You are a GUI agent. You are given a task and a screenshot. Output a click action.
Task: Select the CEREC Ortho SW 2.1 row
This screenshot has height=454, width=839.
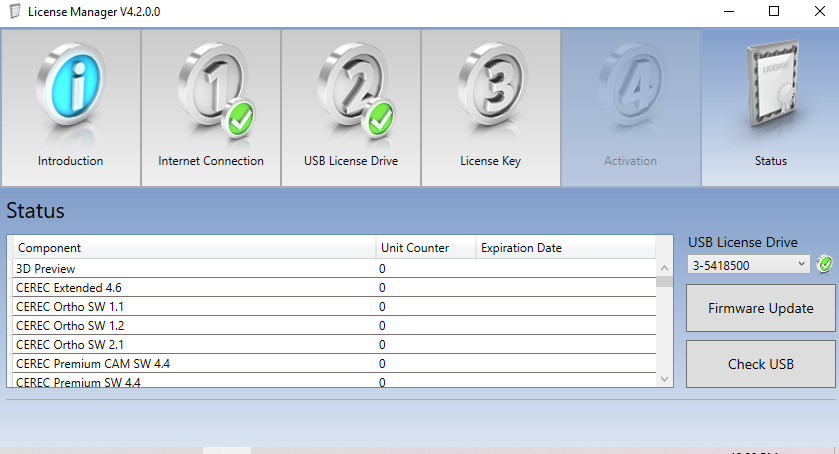tap(334, 345)
